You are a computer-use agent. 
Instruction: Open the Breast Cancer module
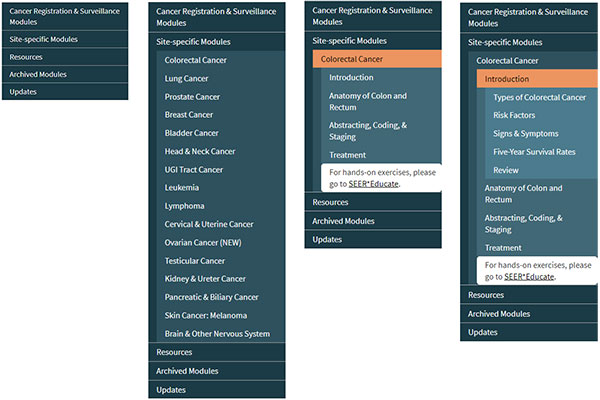click(x=189, y=115)
